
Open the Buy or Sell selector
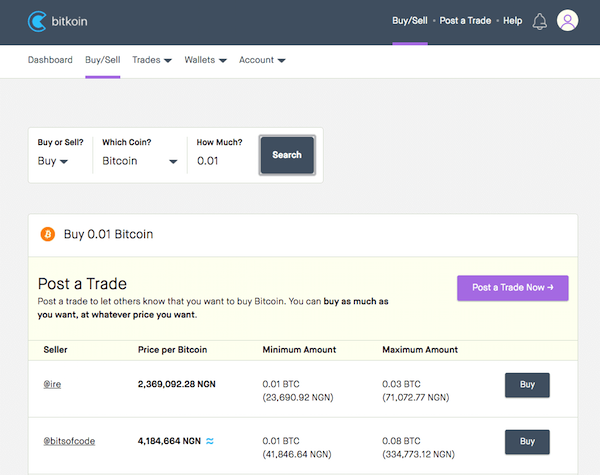click(53, 161)
